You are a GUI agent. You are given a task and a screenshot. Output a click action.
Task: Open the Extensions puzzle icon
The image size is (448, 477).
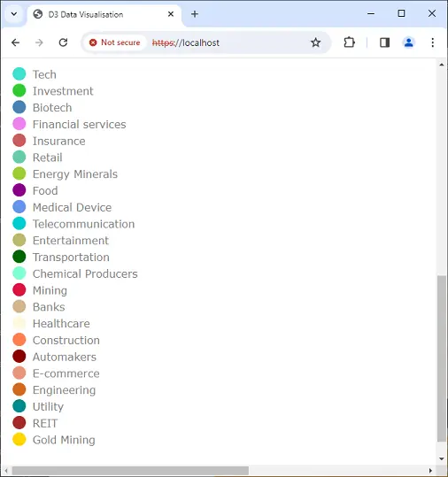click(x=349, y=42)
